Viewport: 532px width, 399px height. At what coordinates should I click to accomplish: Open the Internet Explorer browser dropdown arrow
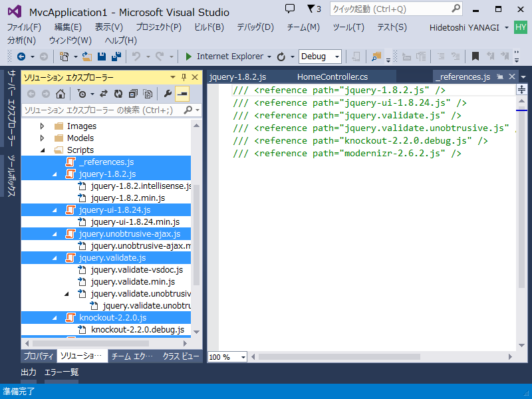point(269,57)
